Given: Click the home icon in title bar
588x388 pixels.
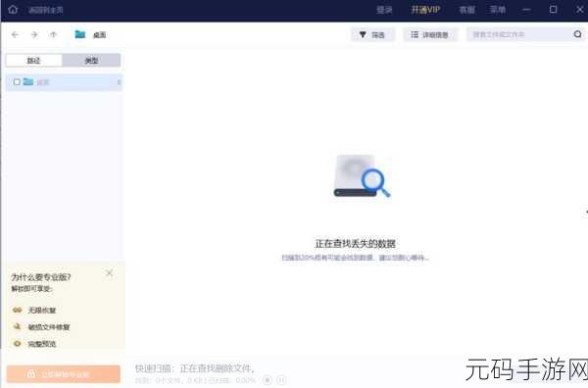Looking at the screenshot, I should coord(13,10).
